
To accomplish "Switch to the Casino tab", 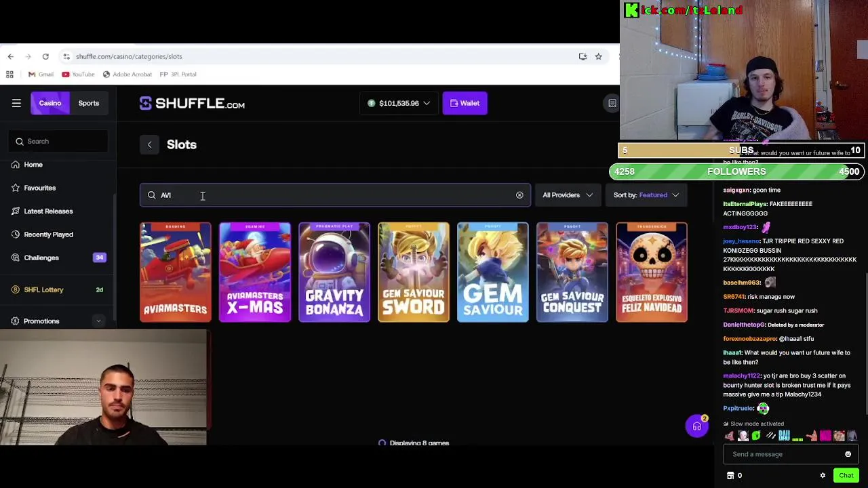I will tap(50, 103).
